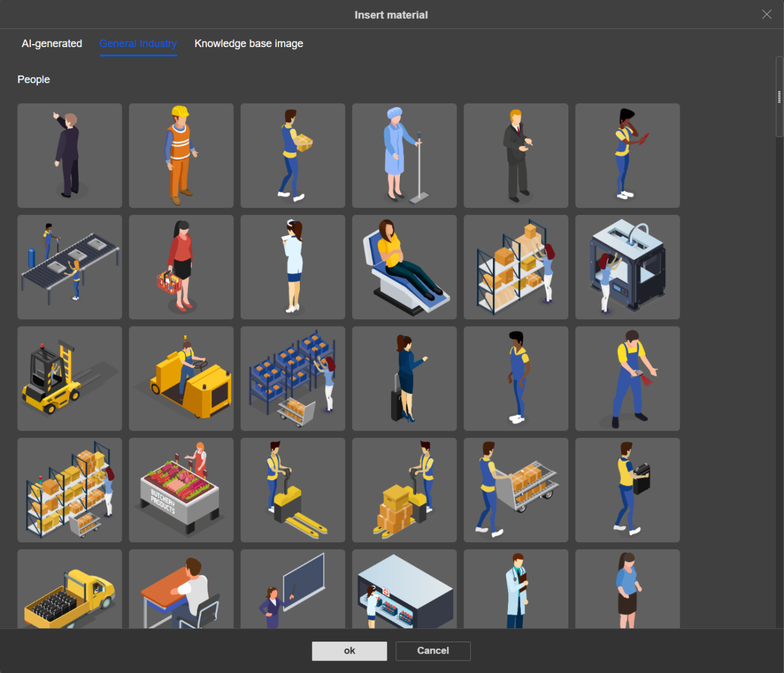Image resolution: width=784 pixels, height=673 pixels.
Task: Select the woman with shopping basket
Action: click(181, 267)
